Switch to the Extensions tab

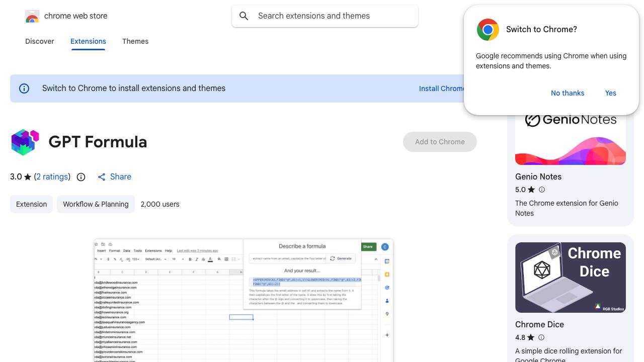pyautogui.click(x=88, y=41)
